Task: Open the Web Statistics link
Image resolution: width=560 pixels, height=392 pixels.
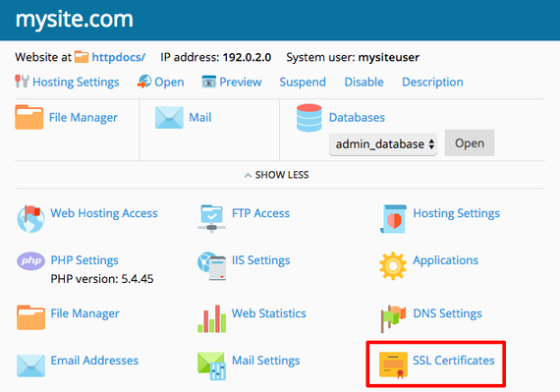Action: pyautogui.click(x=269, y=313)
